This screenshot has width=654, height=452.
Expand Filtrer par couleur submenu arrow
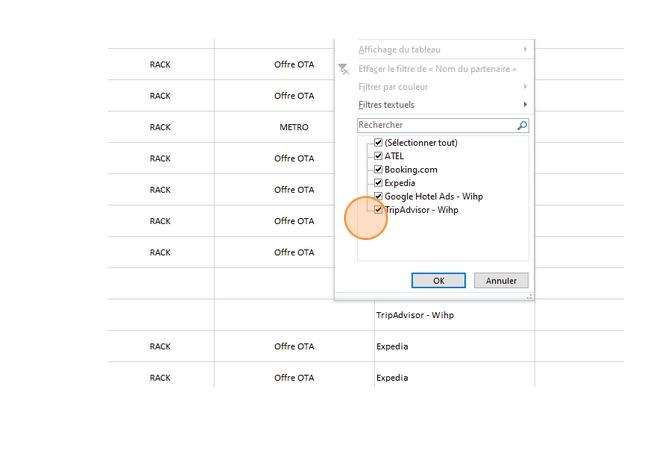tap(525, 86)
